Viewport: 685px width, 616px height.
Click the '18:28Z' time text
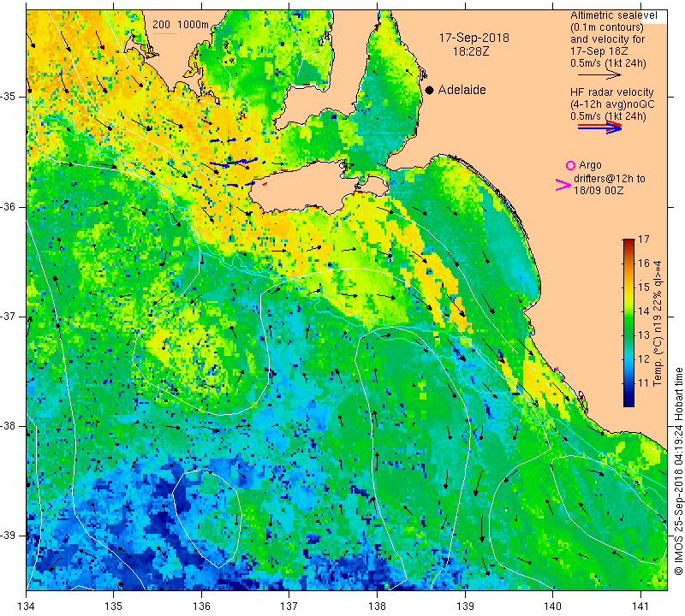tap(471, 51)
